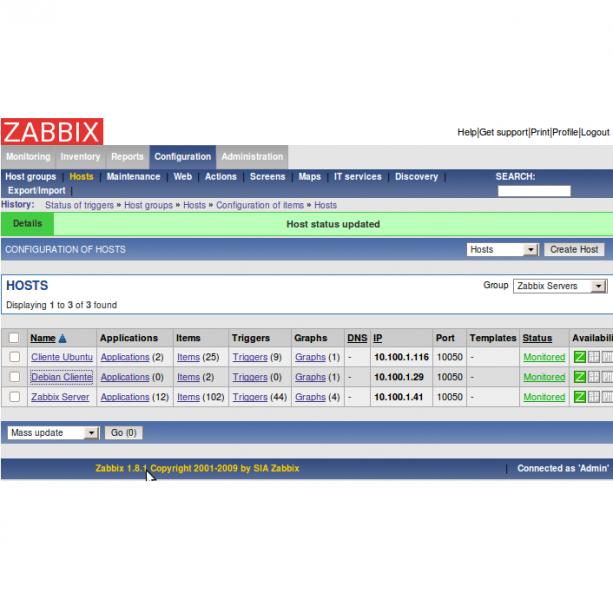Open Applications link for Zabbix Server

(x=125, y=397)
